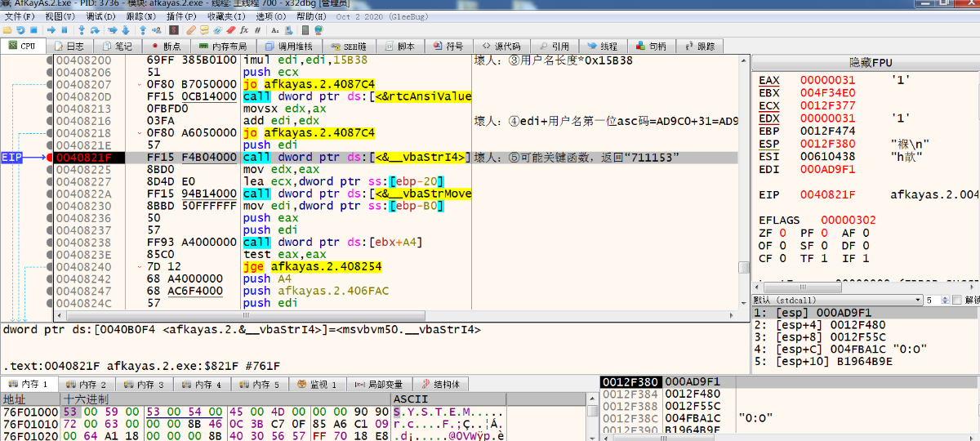Viewport: 980px width, 441px height.
Task: Open the 帮助(H) menu
Action: 311,16
